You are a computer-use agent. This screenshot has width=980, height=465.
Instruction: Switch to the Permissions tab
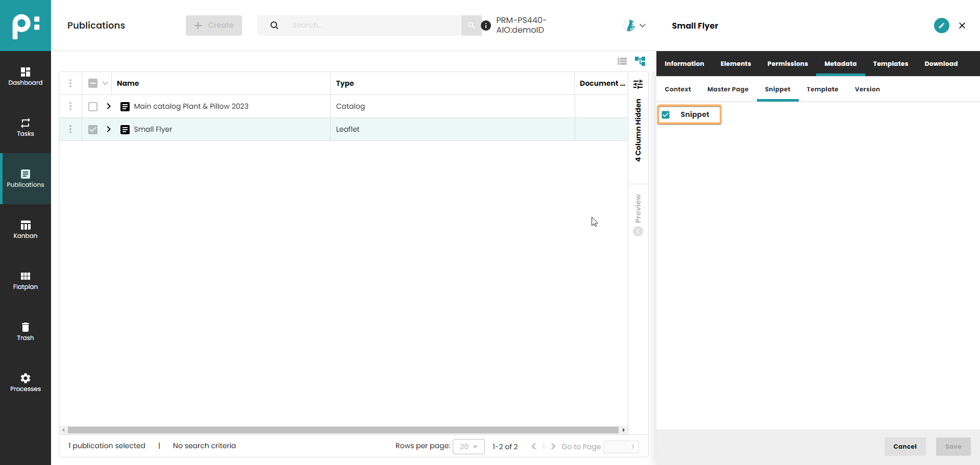[787, 64]
